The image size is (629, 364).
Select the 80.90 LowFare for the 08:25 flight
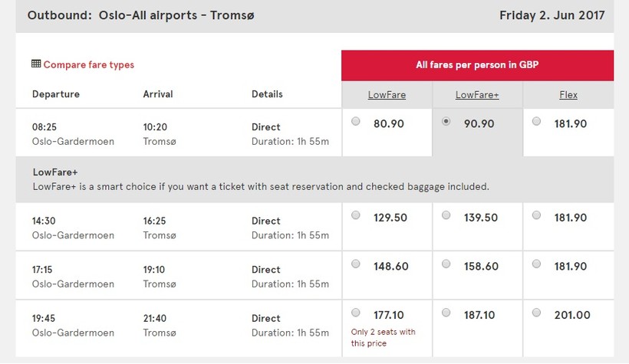pyautogui.click(x=355, y=121)
